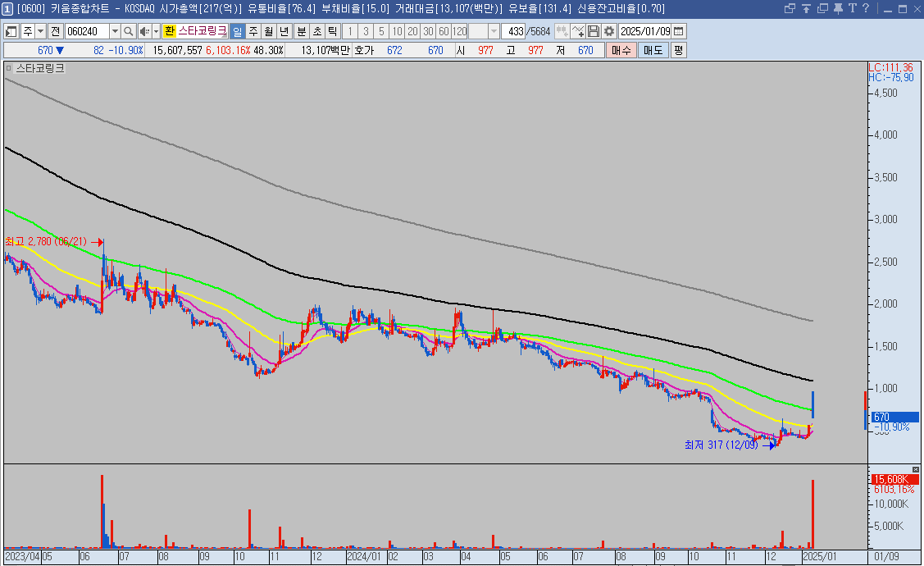Click the candle count field showing 433
This screenshot has height=566, width=924.
click(x=513, y=31)
